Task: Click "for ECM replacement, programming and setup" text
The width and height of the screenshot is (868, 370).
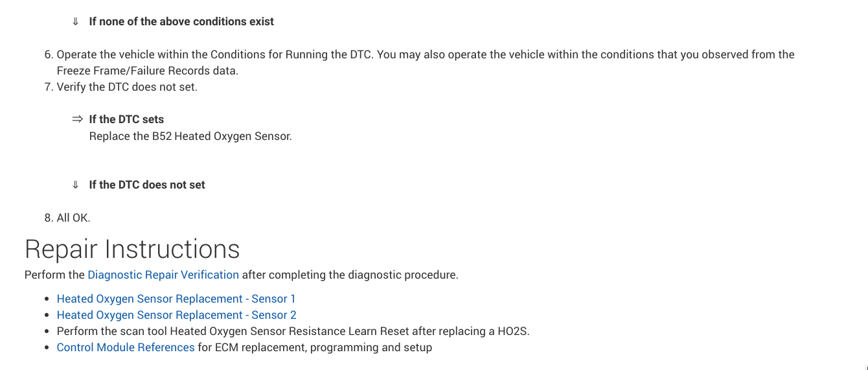Action: point(315,347)
